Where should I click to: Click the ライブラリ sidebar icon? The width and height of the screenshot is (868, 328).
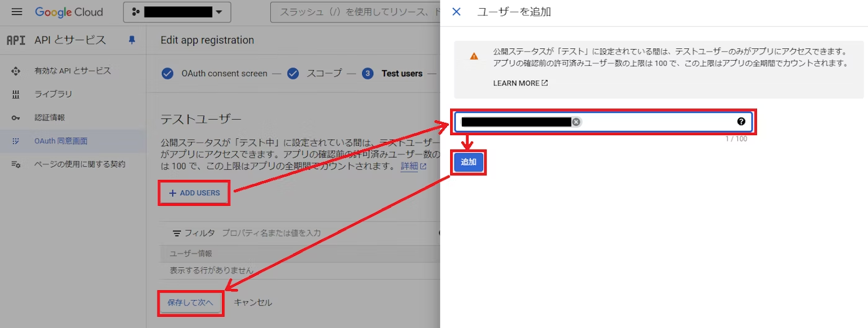point(16,94)
